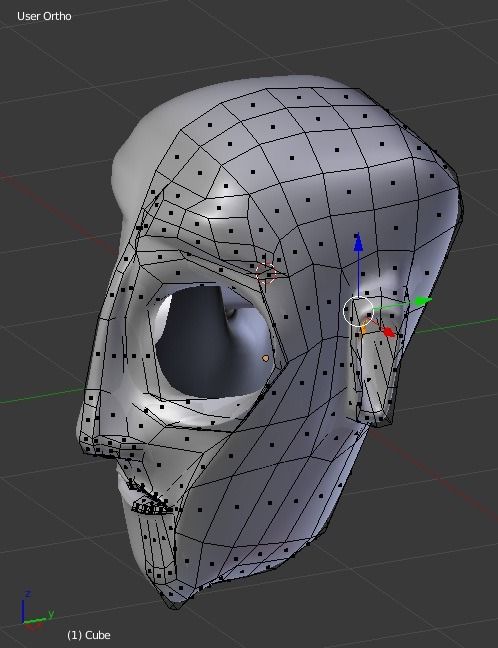
Task: Click the (1) Cube object name label
Action: [89, 635]
